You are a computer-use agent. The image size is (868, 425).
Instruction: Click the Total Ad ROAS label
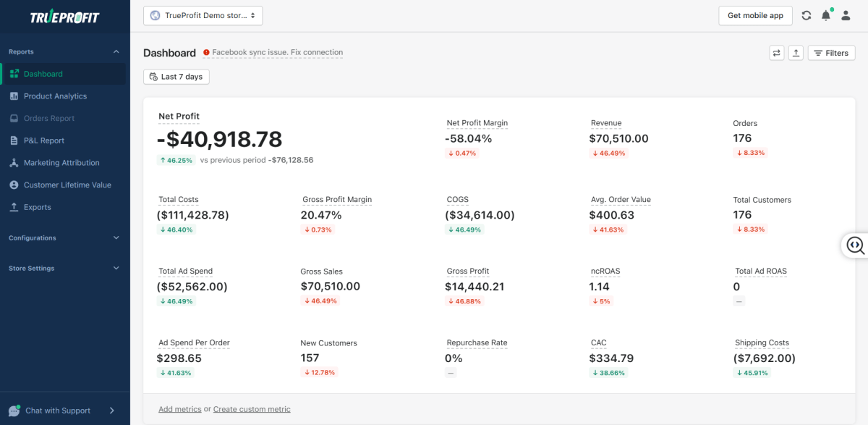(761, 272)
